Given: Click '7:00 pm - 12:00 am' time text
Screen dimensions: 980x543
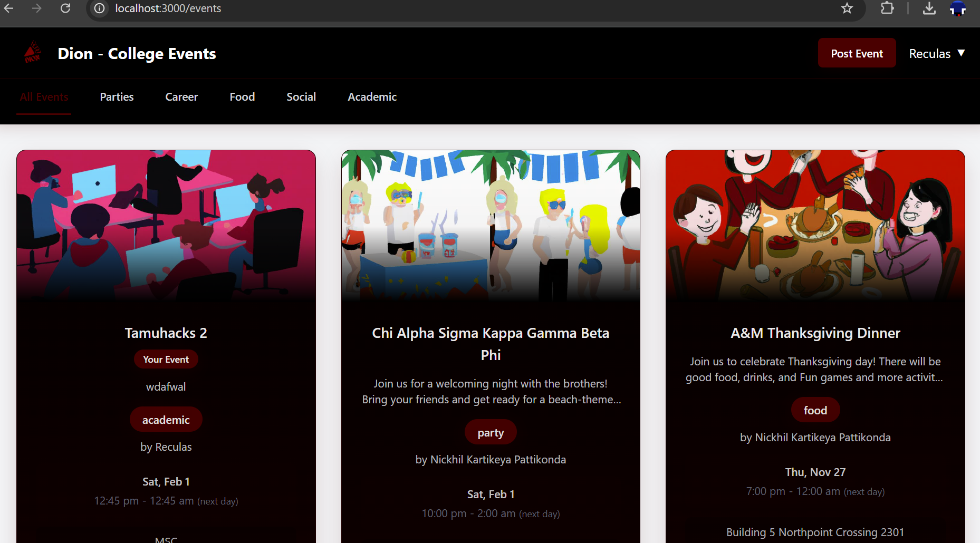Looking at the screenshot, I should point(793,491).
